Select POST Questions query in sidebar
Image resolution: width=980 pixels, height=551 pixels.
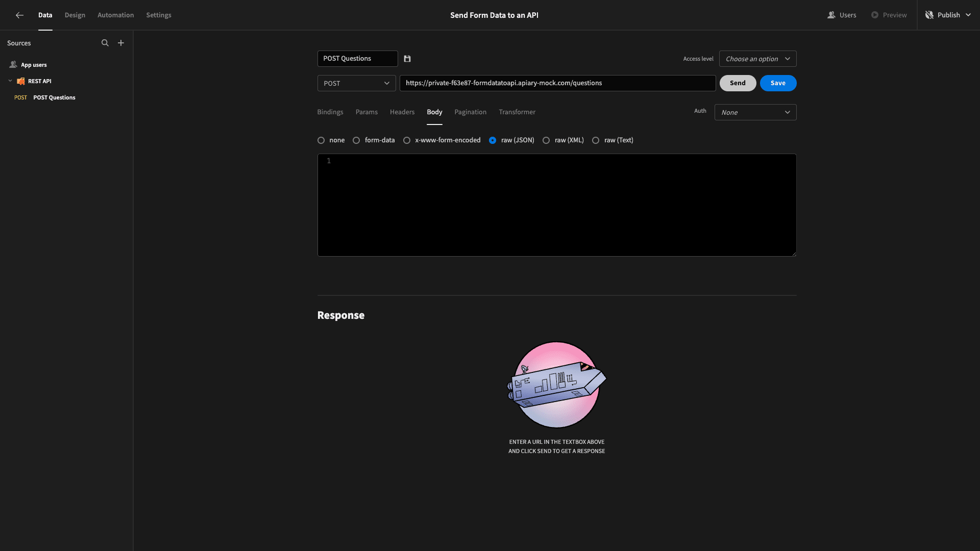(54, 97)
